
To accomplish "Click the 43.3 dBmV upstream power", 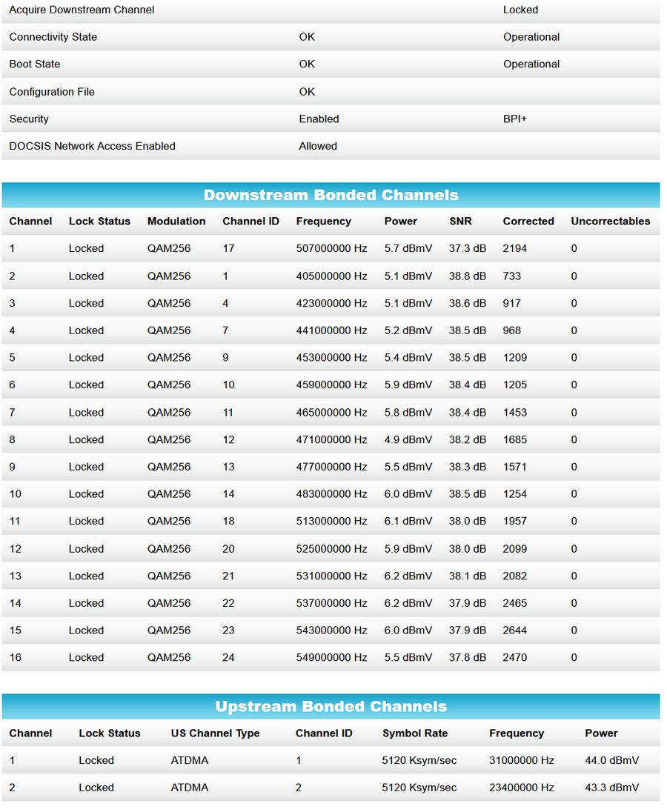I will [612, 788].
